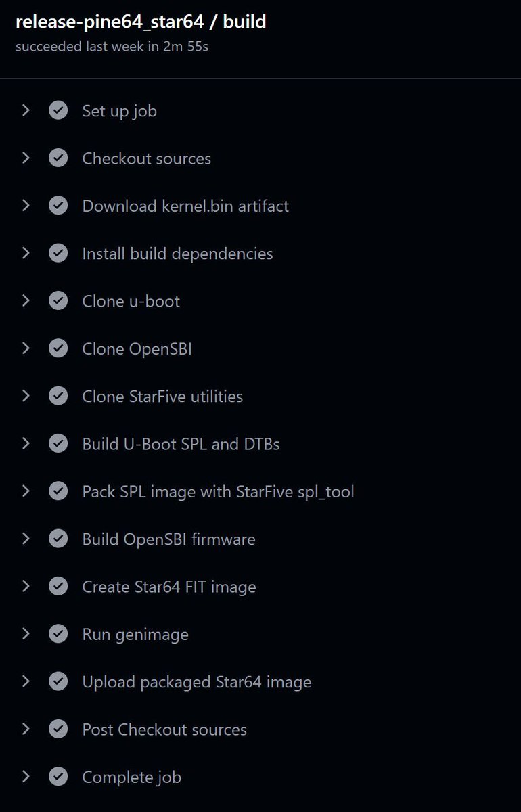
Task: Select the Checkout sources step label
Action: [147, 158]
